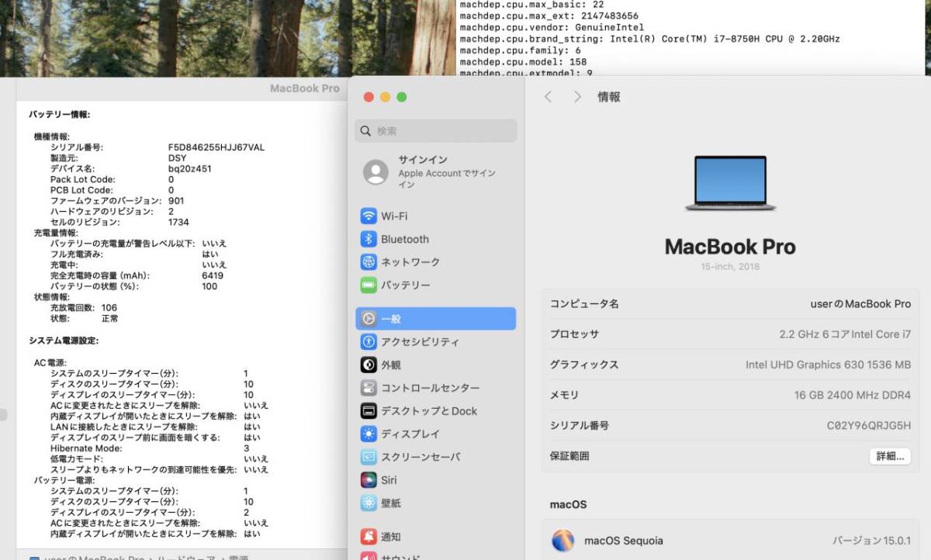The image size is (931, 560).
Task: Click the cpu.brand_string line in Terminal
Action: pos(650,39)
